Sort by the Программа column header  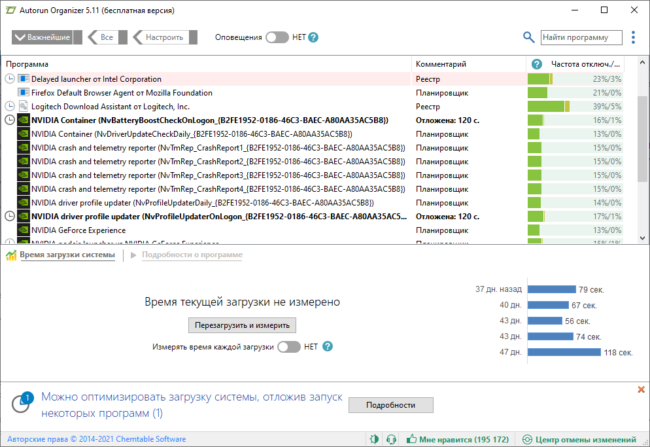pos(206,64)
